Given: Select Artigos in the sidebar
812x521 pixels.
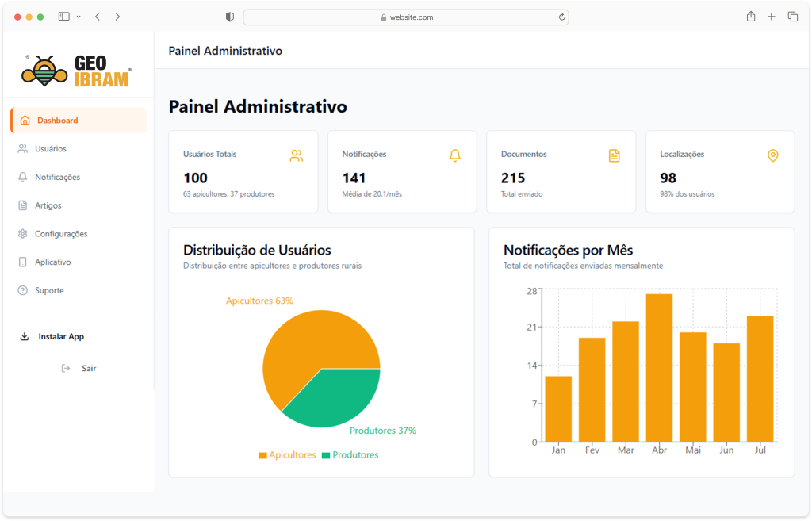Looking at the screenshot, I should pos(48,205).
